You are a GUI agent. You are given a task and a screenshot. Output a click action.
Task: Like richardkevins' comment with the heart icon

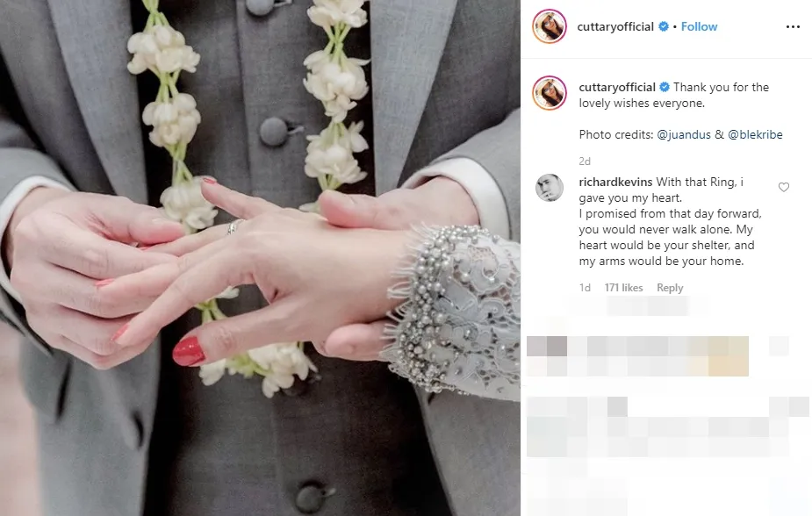pyautogui.click(x=784, y=187)
